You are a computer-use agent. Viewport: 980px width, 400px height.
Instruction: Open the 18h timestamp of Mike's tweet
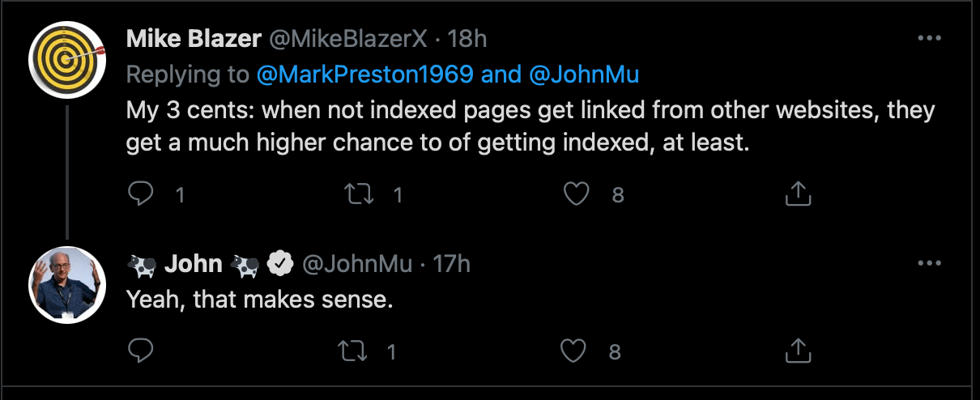[467, 39]
